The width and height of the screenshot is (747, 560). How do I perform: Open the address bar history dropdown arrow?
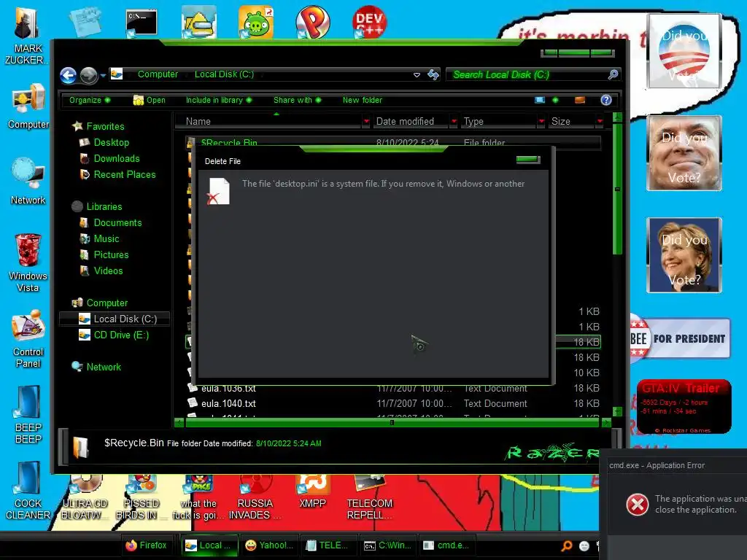click(417, 75)
